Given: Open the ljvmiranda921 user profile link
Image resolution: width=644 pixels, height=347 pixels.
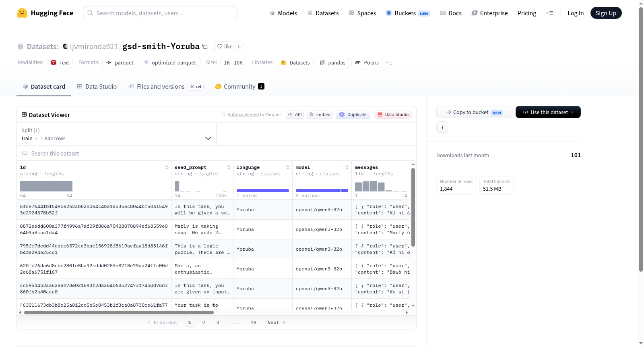Looking at the screenshot, I should pyautogui.click(x=94, y=46).
